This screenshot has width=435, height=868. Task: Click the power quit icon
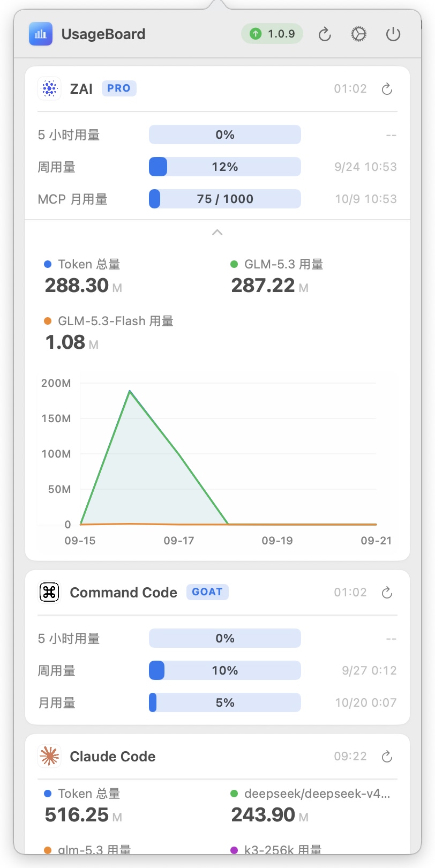[393, 34]
